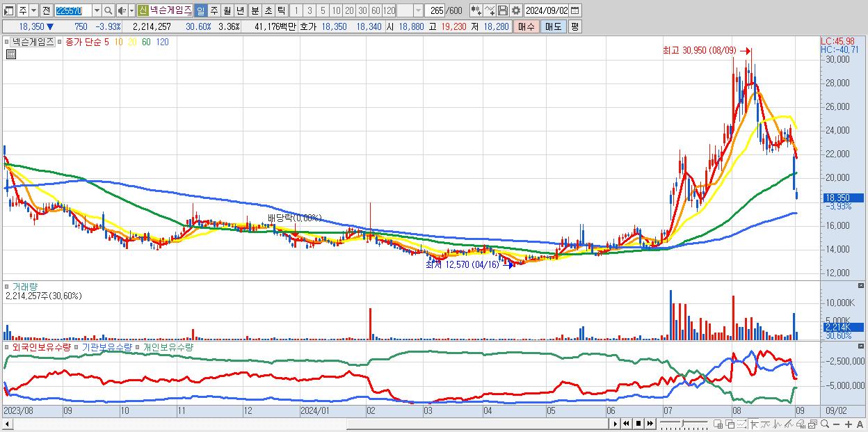868x432 pixels.
Task: Click the stock code input field 225570
Action: tap(73, 10)
